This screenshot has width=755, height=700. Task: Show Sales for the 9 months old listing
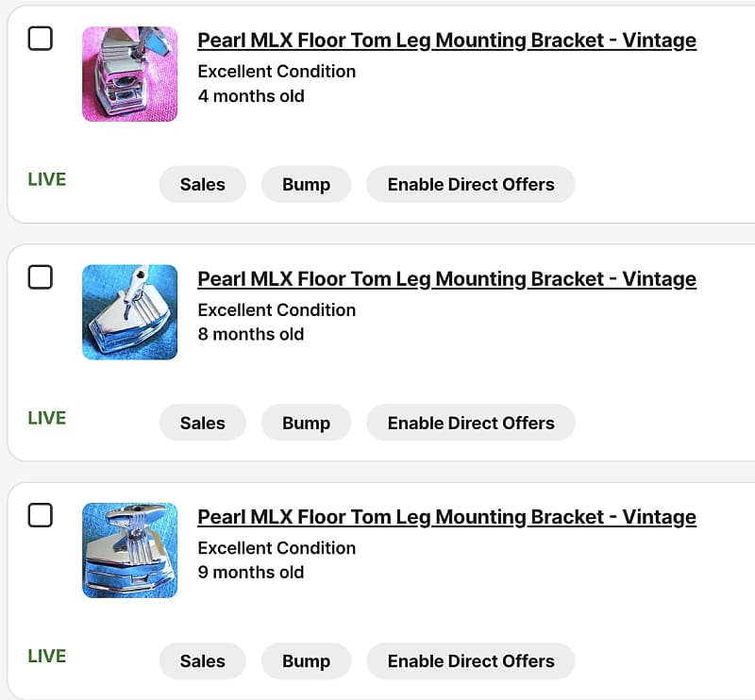(x=202, y=660)
